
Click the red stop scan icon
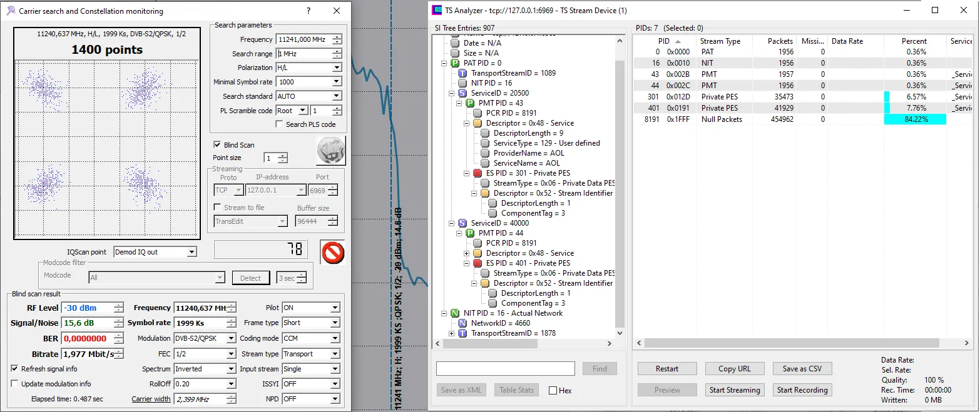point(332,252)
